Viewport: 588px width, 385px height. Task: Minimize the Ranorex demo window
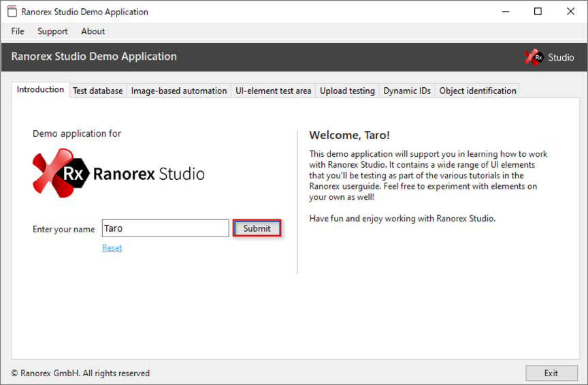(506, 12)
